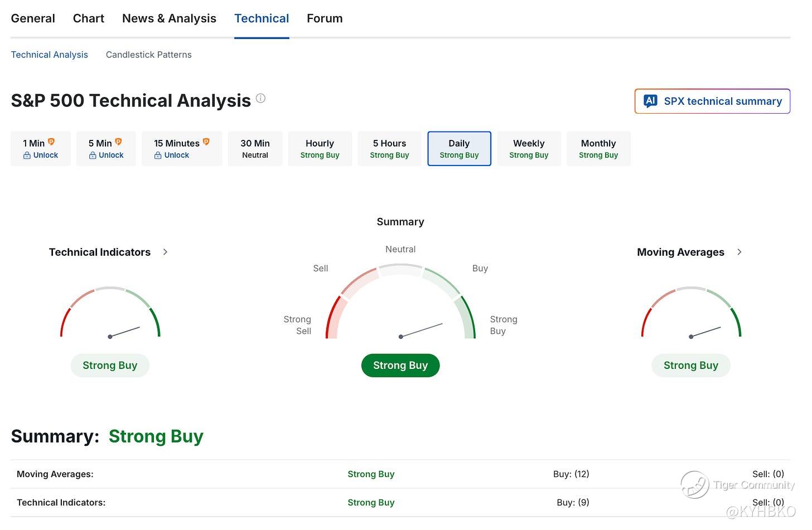Open the Candlestick Patterns link
812x530 pixels.
point(148,55)
